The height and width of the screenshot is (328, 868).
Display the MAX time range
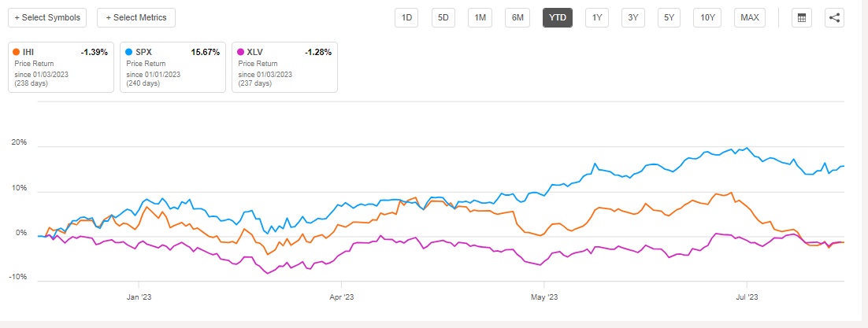point(748,18)
